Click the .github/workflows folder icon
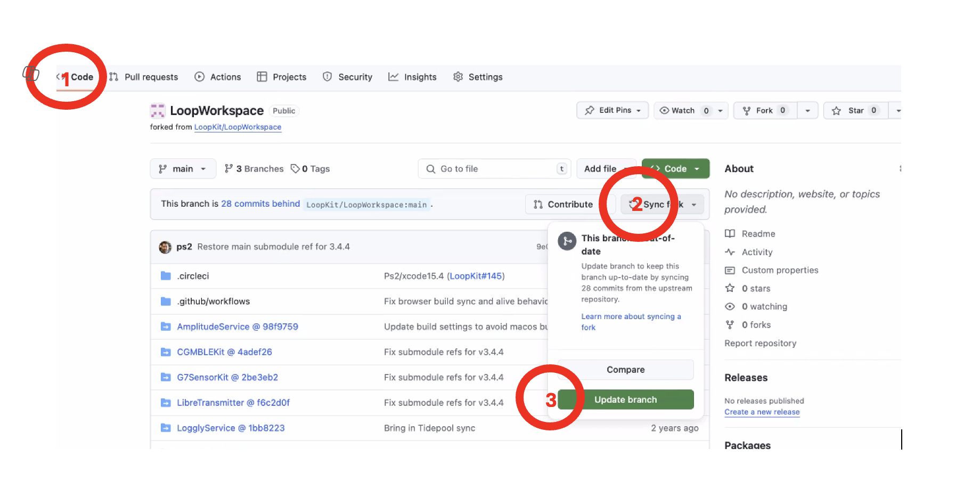This screenshot has height=489, width=980. coord(166,301)
